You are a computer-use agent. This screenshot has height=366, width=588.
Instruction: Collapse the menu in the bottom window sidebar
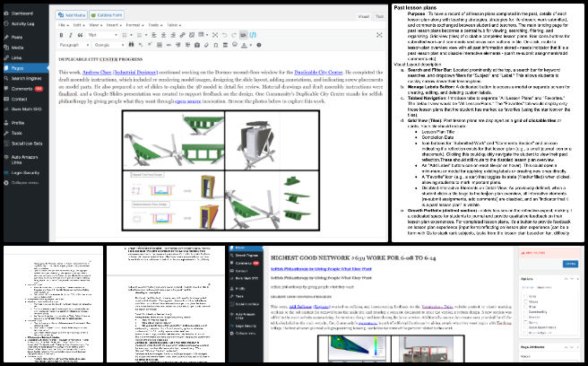pyautogui.click(x=246, y=334)
